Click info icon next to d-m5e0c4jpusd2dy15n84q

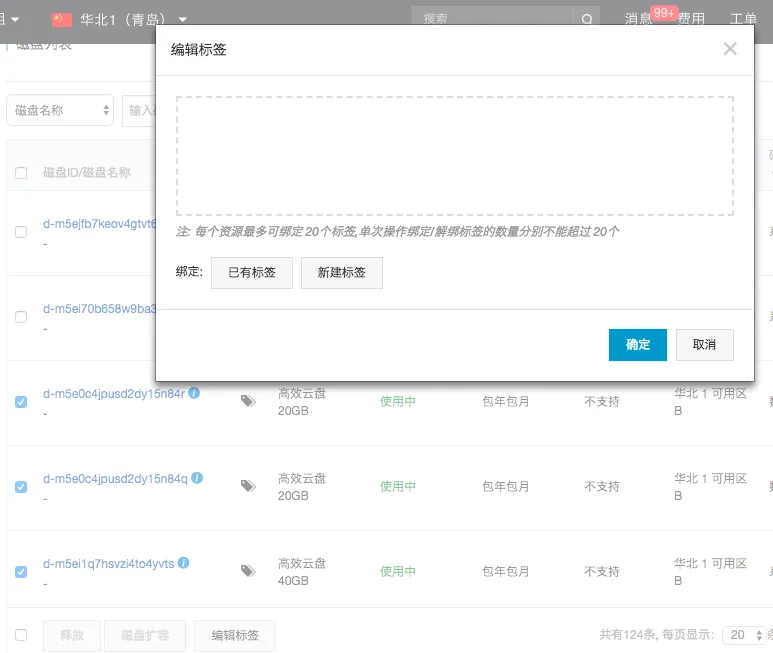click(x=197, y=478)
